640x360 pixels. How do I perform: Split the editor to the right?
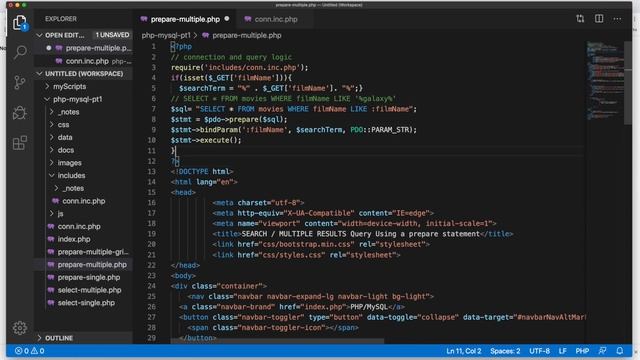[599, 19]
